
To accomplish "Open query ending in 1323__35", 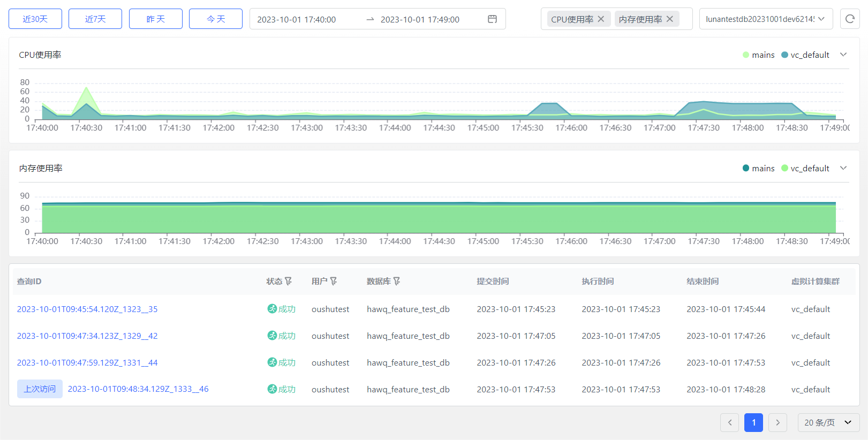I will pos(87,309).
